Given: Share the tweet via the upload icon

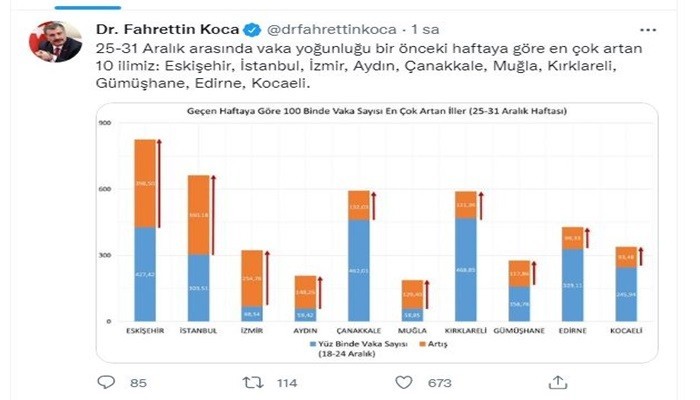Looking at the screenshot, I should [x=558, y=382].
